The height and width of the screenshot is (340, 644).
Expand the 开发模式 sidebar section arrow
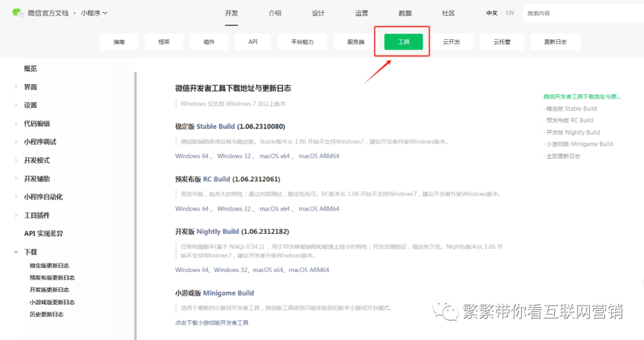point(16,160)
